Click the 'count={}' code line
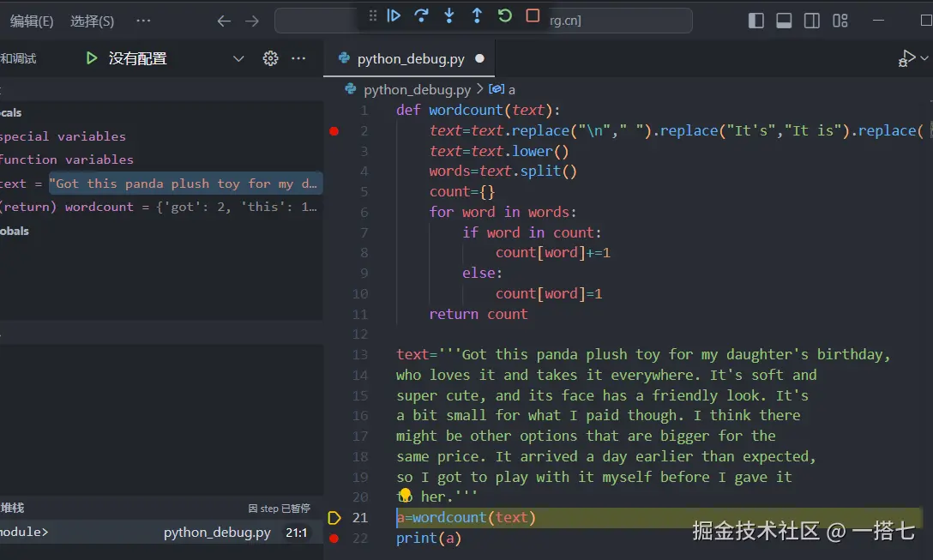Screen dimensions: 933x560 461,191
